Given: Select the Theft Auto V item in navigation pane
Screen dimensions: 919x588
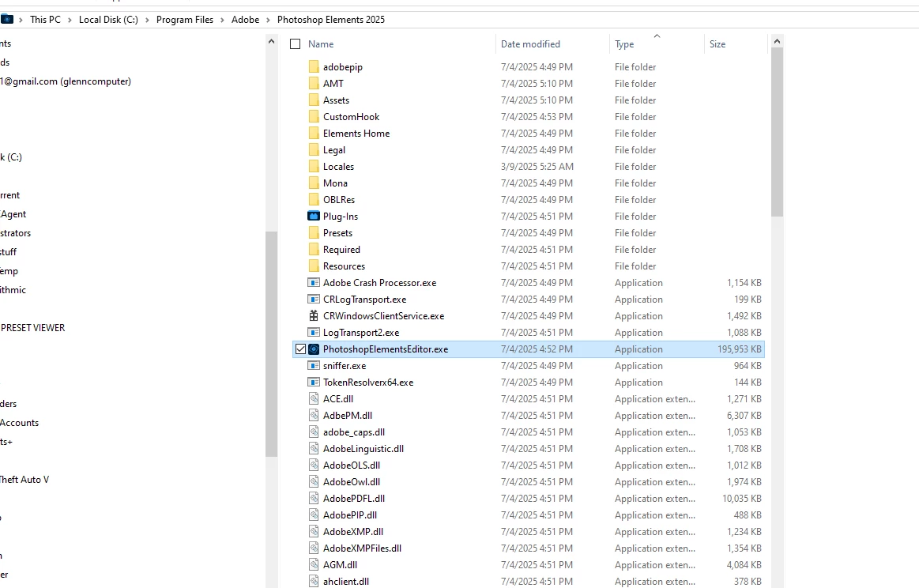Looking at the screenshot, I should pyautogui.click(x=24, y=481).
